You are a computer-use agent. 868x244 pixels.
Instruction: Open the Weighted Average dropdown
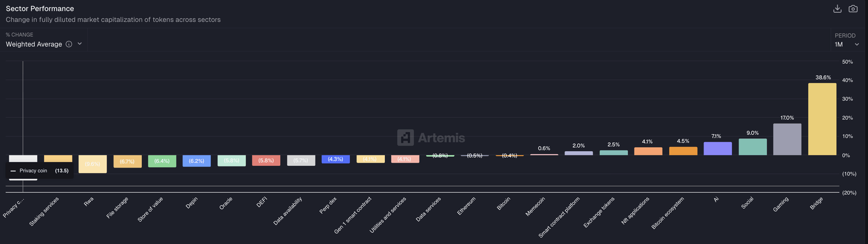pyautogui.click(x=44, y=44)
